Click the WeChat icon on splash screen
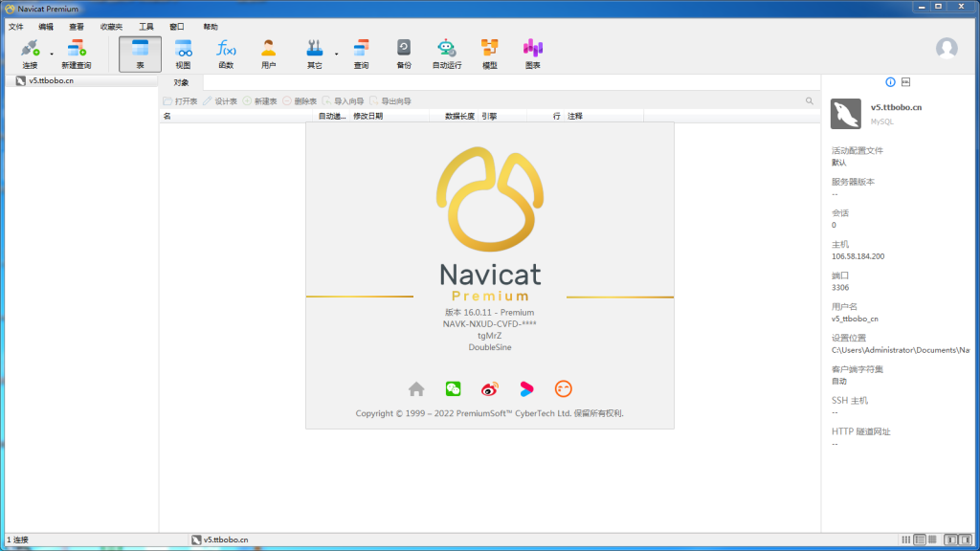The image size is (980, 551). 452,388
